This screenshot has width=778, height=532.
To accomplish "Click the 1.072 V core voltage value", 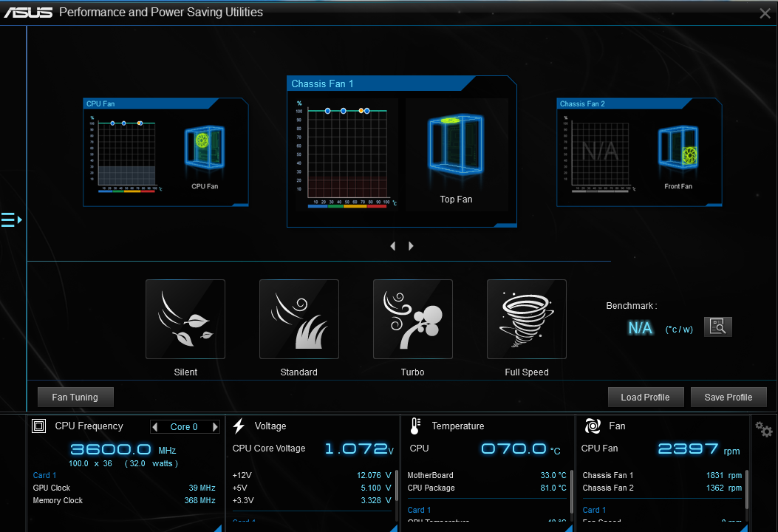I will [359, 449].
